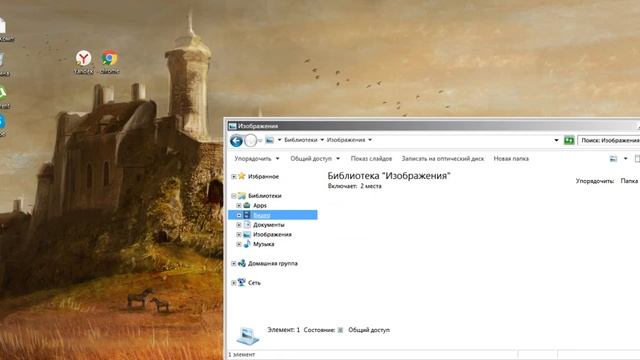The height and width of the screenshot is (360, 640).
Task: Click the window title bar icon Изображения
Action: click(x=232, y=126)
